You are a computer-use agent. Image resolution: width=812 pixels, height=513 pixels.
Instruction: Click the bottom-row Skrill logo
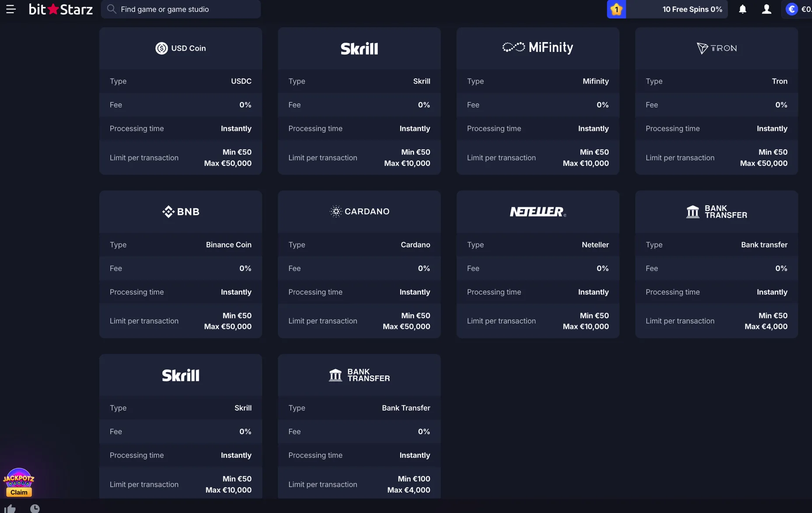[x=180, y=375]
